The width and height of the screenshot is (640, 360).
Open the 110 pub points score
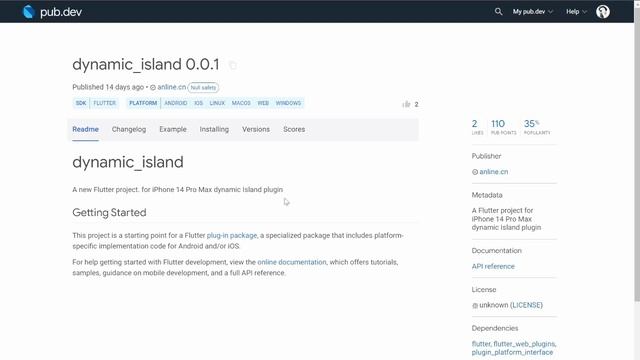[x=503, y=127]
